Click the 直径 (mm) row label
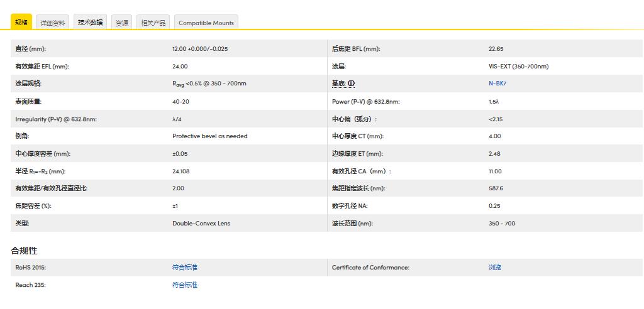This screenshot has width=644, height=309. point(31,49)
